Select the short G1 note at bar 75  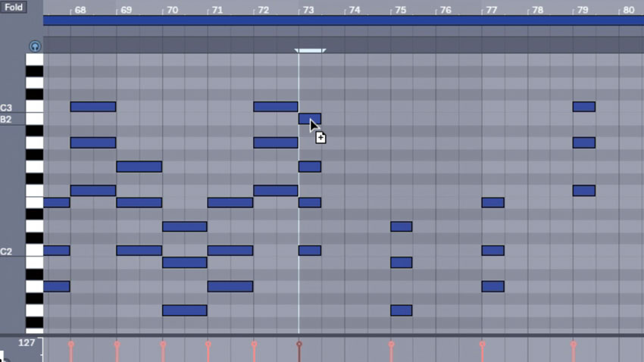tap(402, 311)
